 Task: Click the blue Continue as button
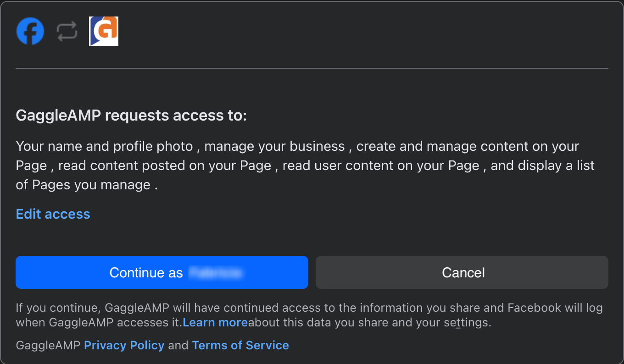[162, 272]
